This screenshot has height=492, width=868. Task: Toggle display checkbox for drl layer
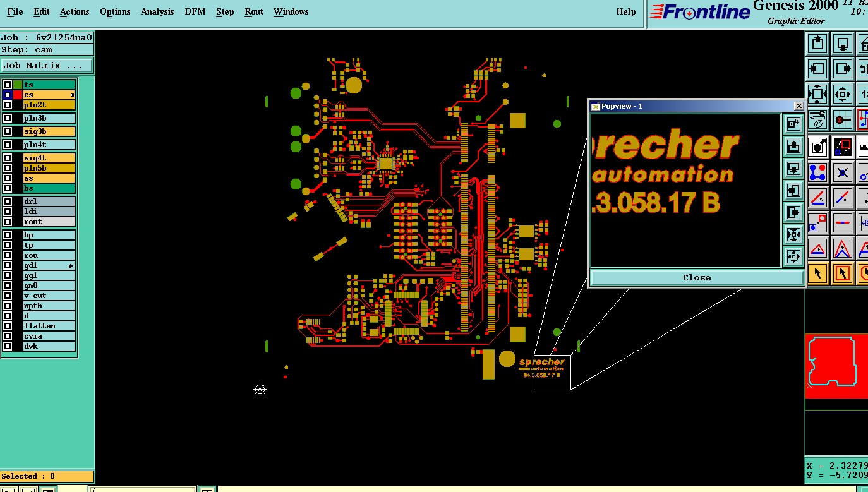click(x=8, y=201)
